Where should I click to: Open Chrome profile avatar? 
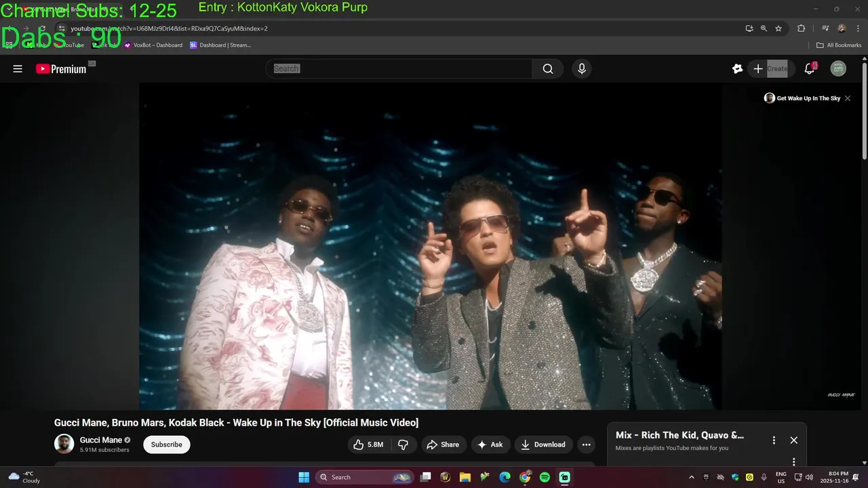pos(842,28)
